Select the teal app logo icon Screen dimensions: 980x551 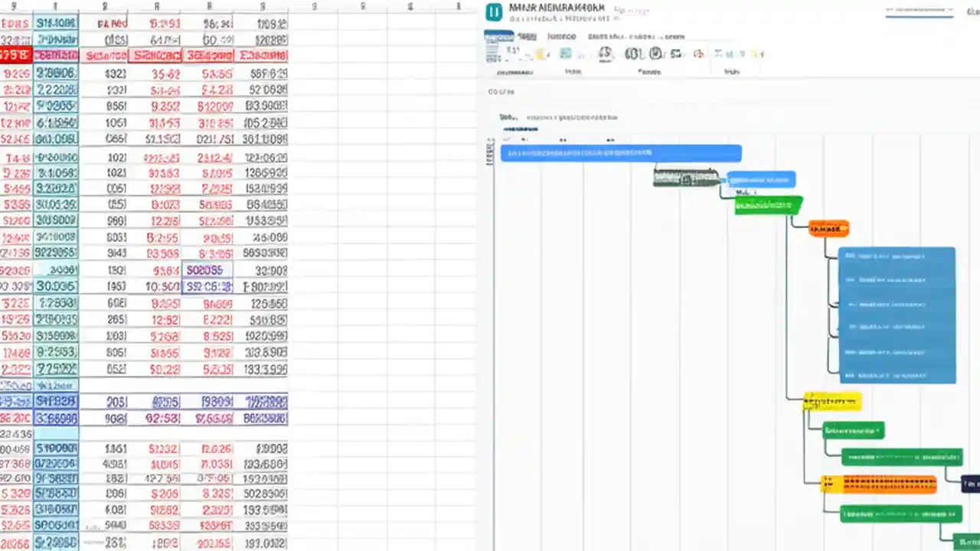point(493,11)
